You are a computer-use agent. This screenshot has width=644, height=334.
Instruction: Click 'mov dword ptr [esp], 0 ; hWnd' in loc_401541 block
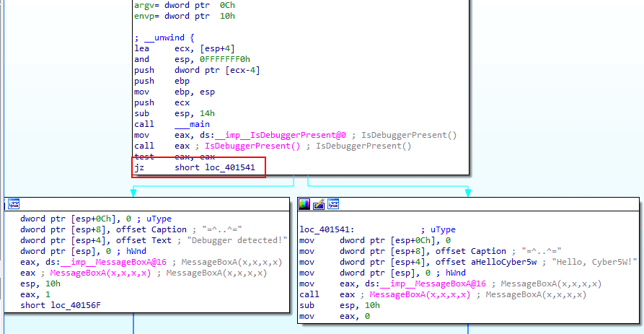click(382, 273)
